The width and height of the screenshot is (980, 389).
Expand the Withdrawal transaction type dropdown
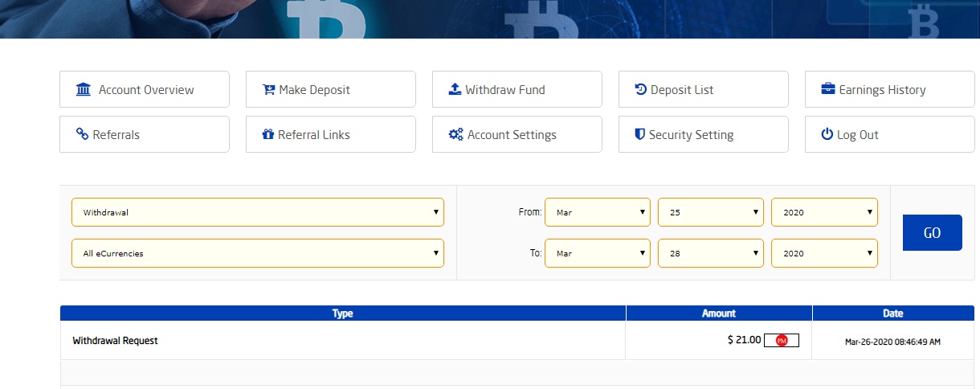(258, 212)
